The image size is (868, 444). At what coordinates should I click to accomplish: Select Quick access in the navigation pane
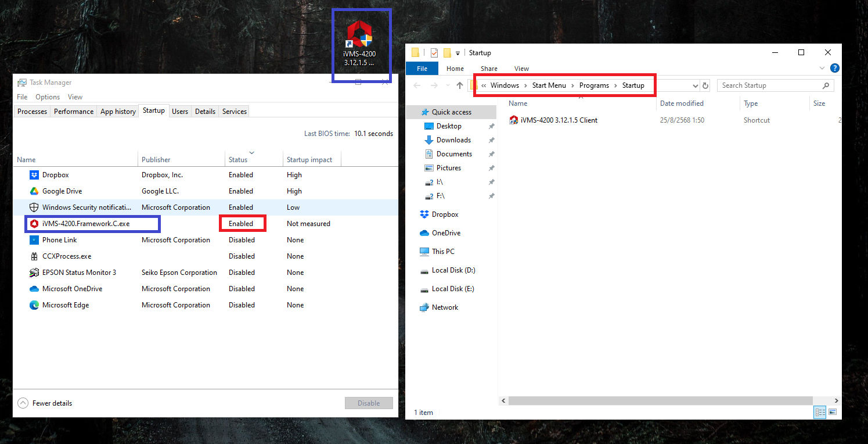(451, 112)
